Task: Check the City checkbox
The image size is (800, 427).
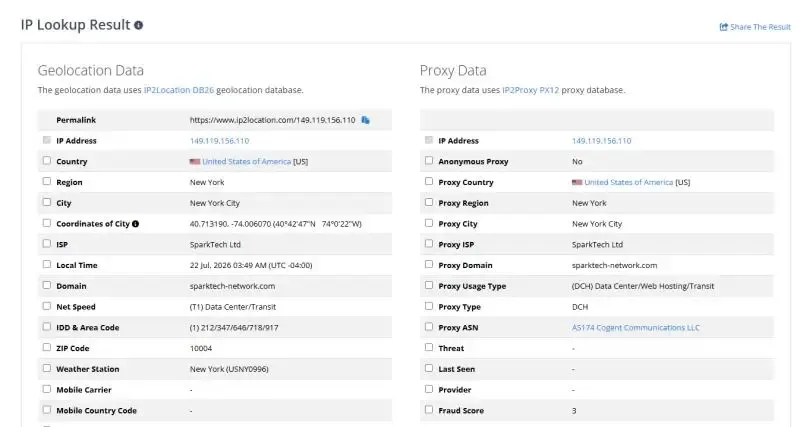Action: point(47,202)
